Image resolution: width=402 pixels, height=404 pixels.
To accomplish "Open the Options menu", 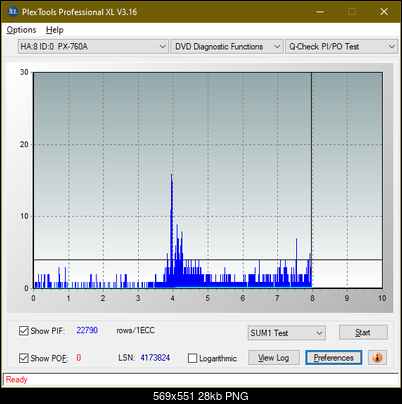I will 21,30.
